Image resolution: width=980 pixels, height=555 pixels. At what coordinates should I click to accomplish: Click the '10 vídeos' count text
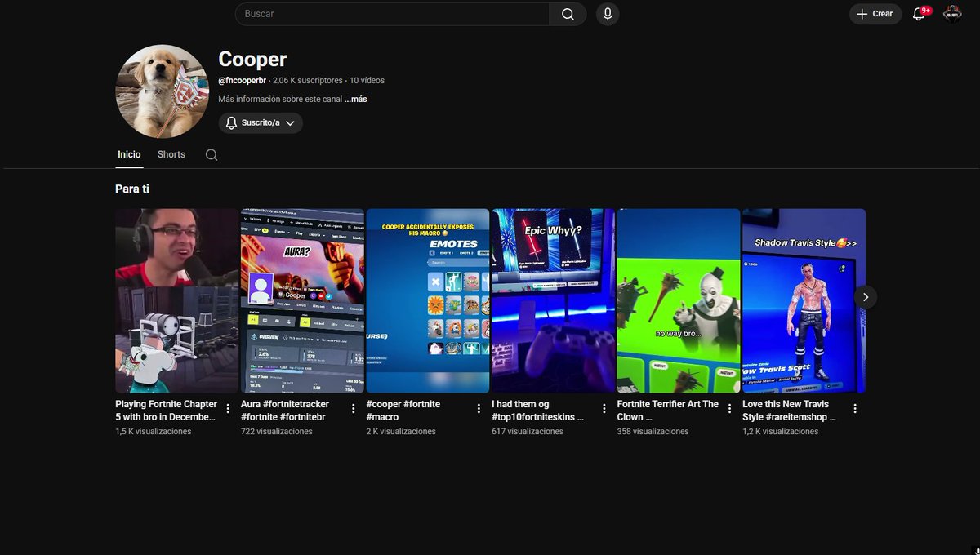[x=367, y=81]
